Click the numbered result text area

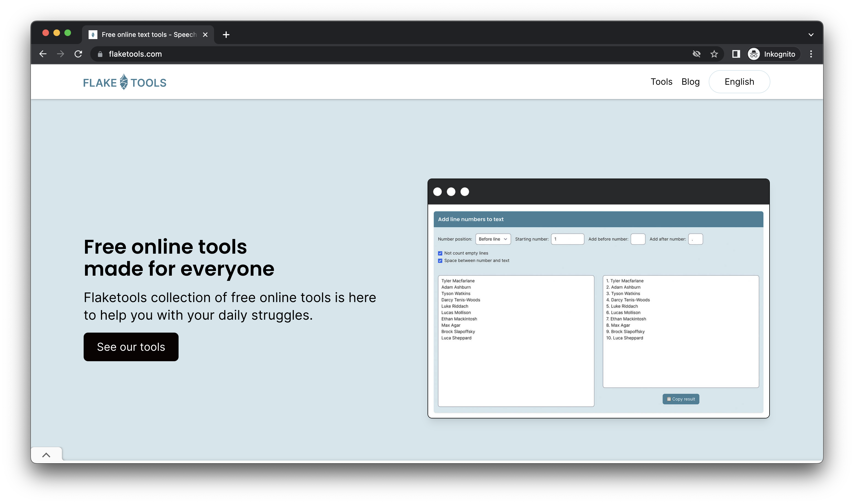(680, 332)
